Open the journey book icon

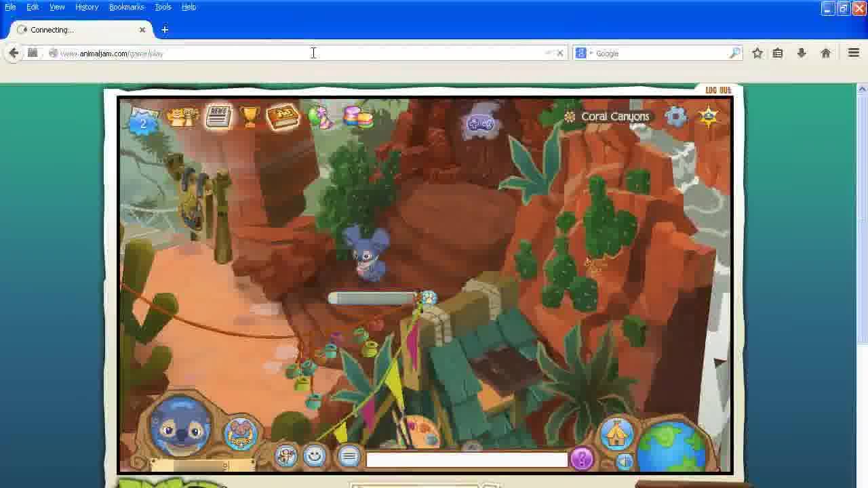click(x=283, y=117)
